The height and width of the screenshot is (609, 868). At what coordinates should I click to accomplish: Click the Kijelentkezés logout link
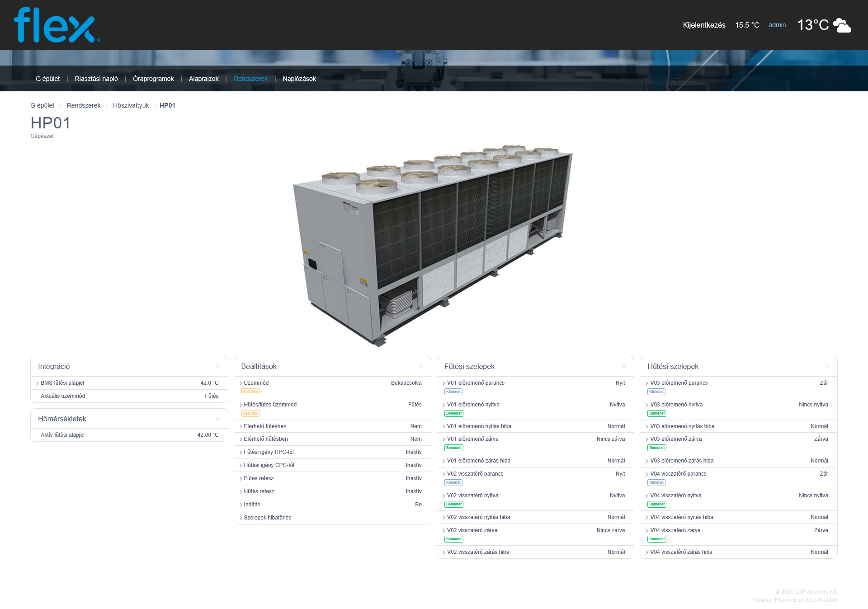tap(704, 25)
